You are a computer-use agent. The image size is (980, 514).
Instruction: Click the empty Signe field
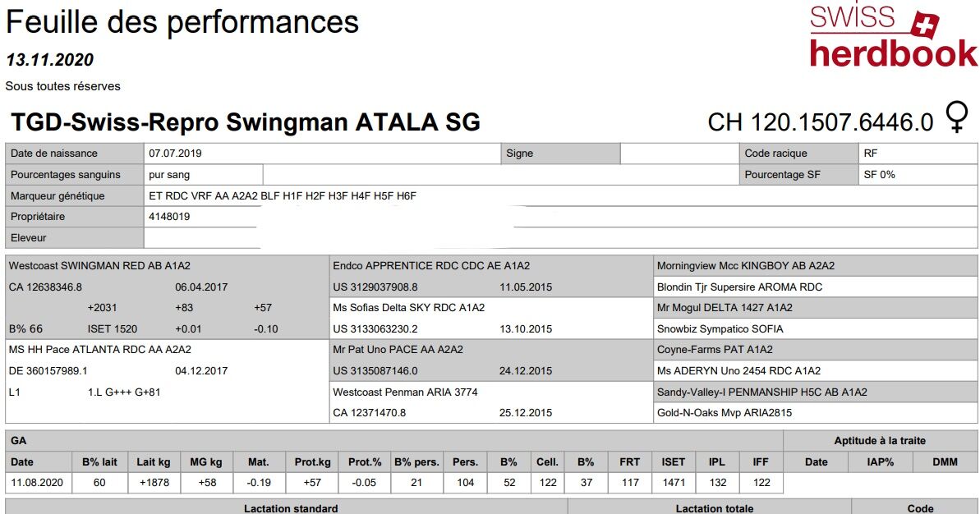point(677,154)
